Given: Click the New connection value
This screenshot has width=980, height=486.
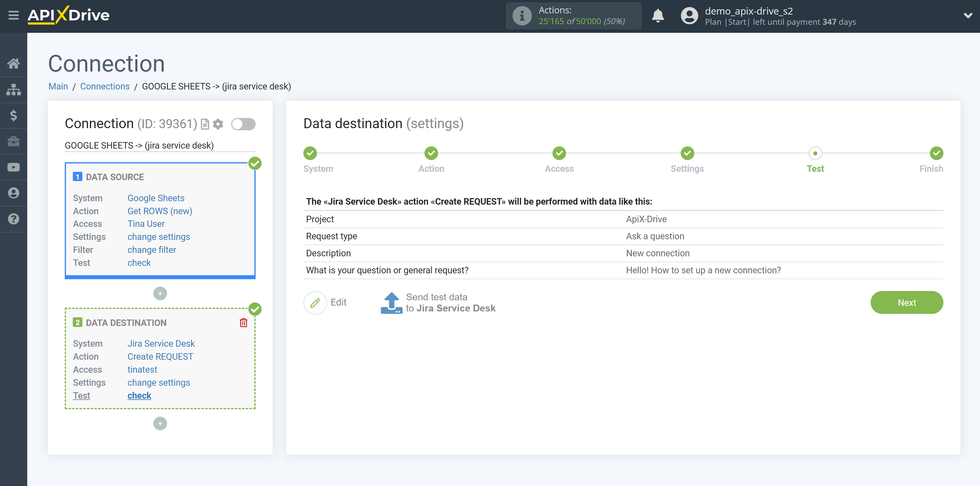Looking at the screenshot, I should pos(657,254).
